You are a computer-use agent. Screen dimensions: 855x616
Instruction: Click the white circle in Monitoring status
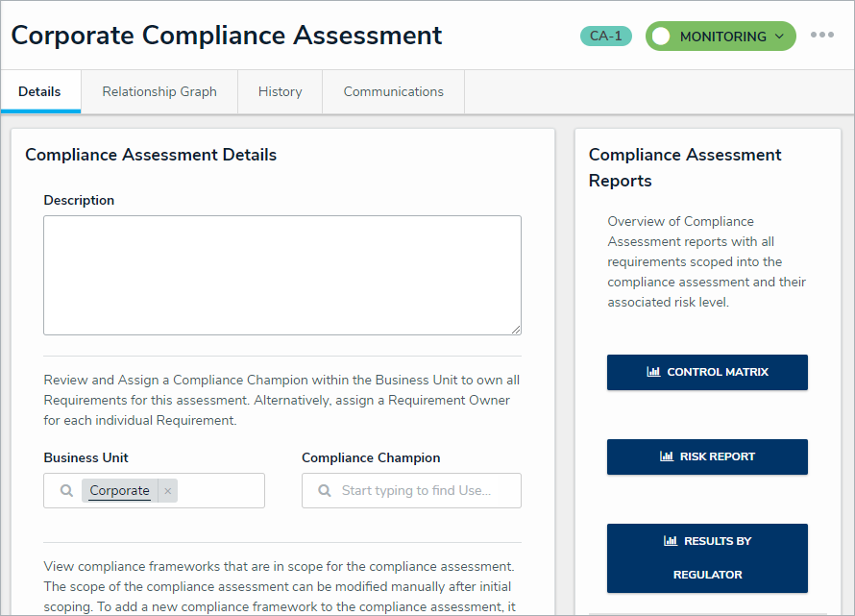click(x=661, y=37)
